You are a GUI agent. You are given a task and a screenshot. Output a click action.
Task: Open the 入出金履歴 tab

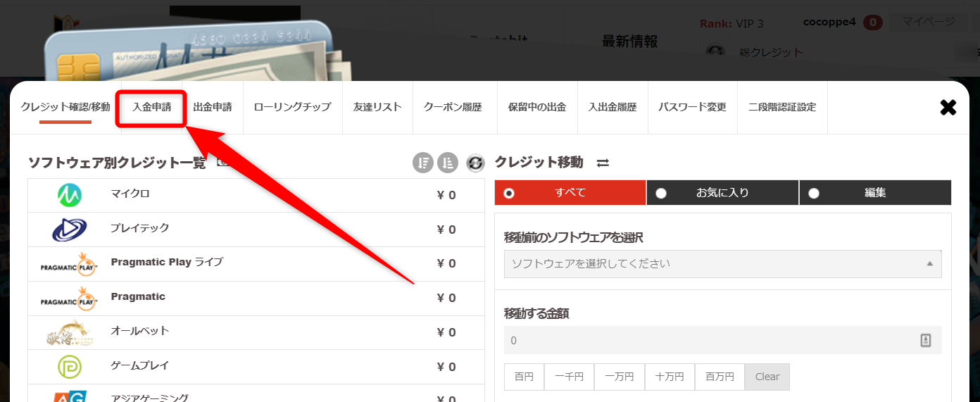612,107
